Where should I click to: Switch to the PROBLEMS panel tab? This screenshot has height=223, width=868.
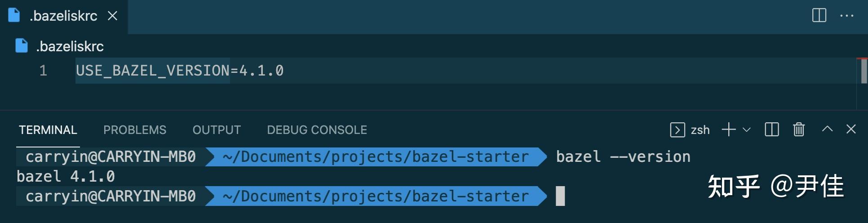(135, 130)
